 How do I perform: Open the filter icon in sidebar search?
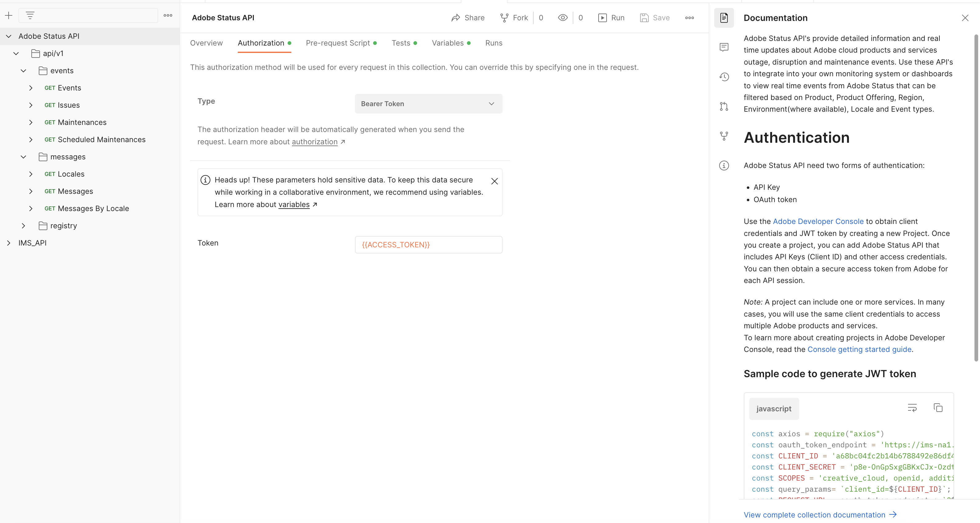tap(30, 15)
